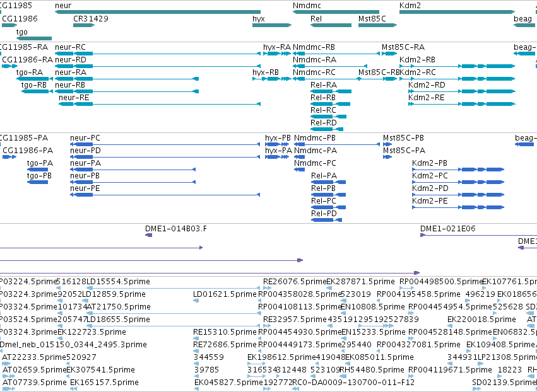Click the hyx gene label
Image resolution: width=537 pixels, height=392 pixels.
tap(259, 19)
